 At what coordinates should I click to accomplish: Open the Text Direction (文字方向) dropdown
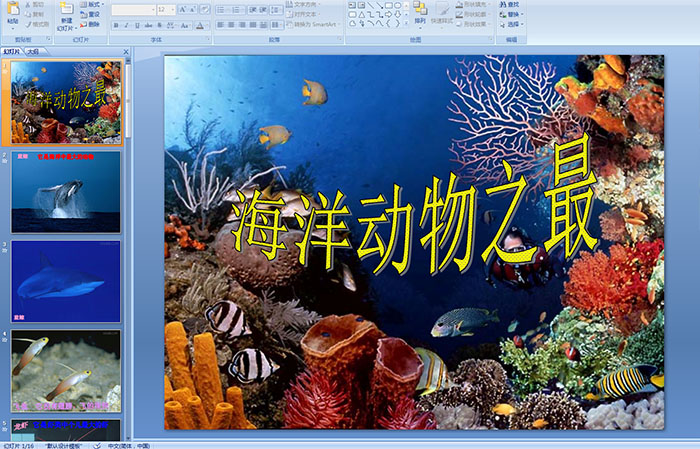coord(302,4)
